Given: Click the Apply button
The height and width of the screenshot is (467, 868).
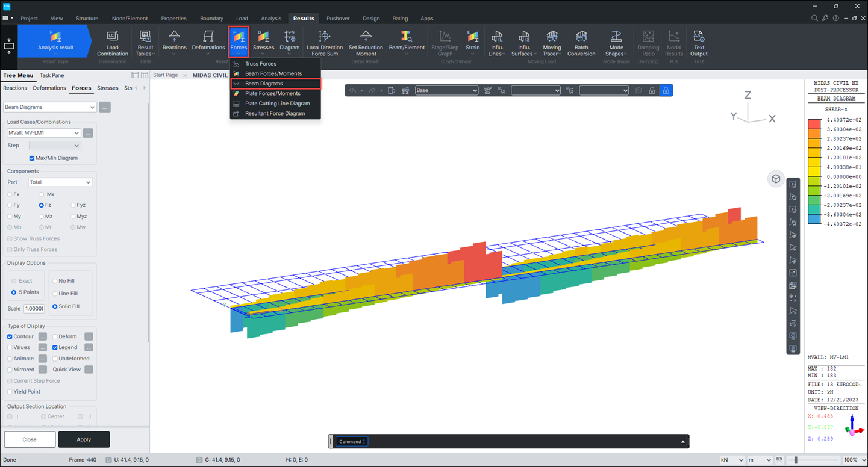Looking at the screenshot, I should pos(84,439).
